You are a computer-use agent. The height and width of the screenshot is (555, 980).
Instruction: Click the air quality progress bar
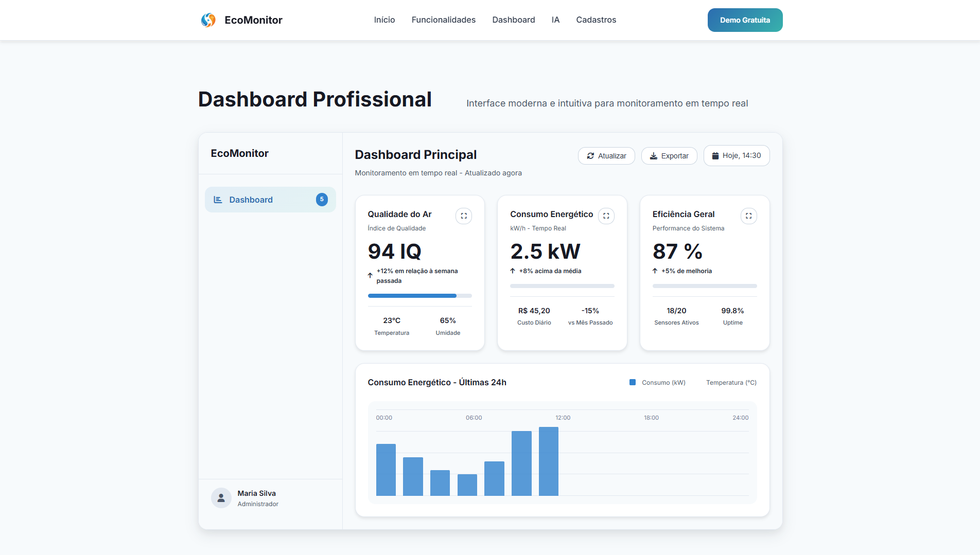[419, 296]
